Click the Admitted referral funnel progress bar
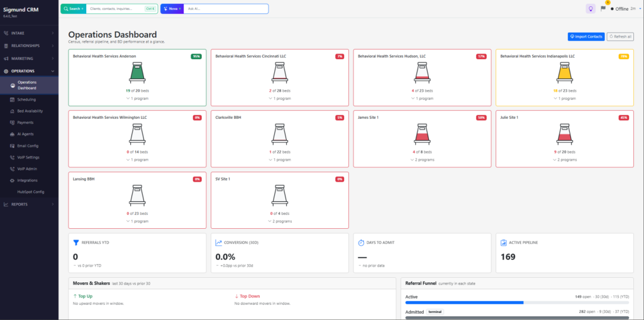 [517, 317]
